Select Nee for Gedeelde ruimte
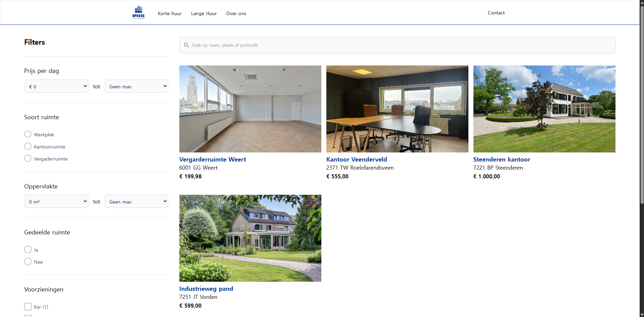 pos(28,262)
